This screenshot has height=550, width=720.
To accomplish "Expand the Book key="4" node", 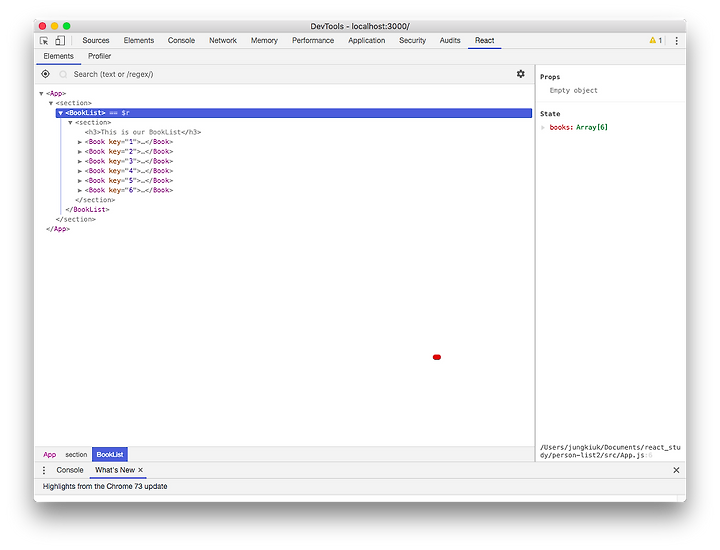I will click(x=80, y=171).
